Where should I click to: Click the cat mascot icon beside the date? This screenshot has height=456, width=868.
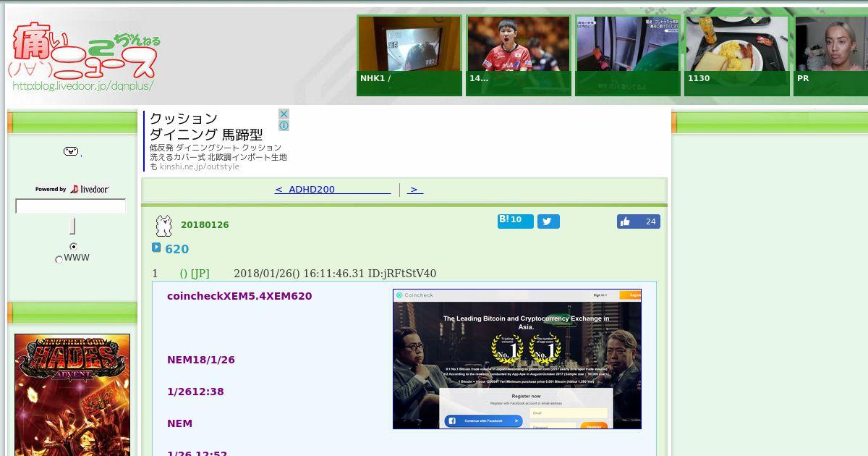click(x=163, y=226)
